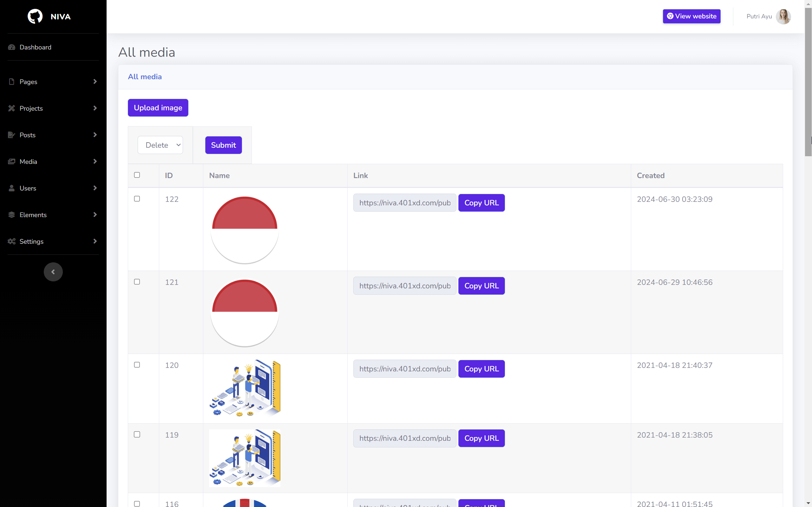This screenshot has width=812, height=507.
Task: Click the Elements layers icon
Action: pyautogui.click(x=12, y=215)
